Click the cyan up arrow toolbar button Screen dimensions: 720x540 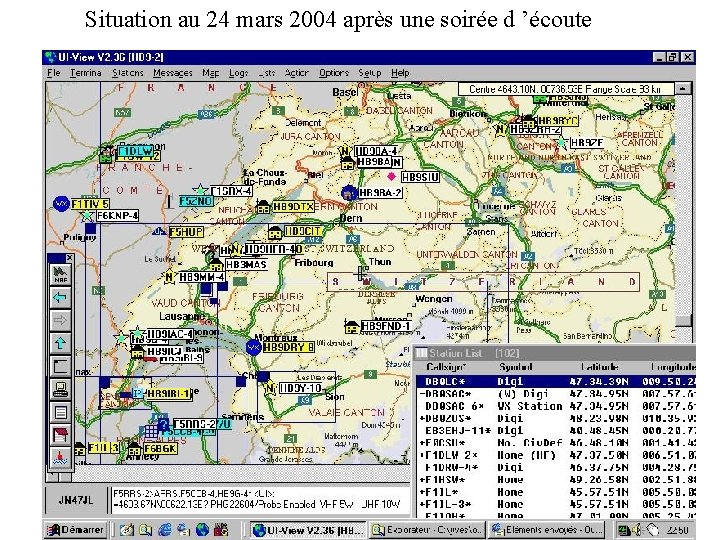(x=60, y=343)
